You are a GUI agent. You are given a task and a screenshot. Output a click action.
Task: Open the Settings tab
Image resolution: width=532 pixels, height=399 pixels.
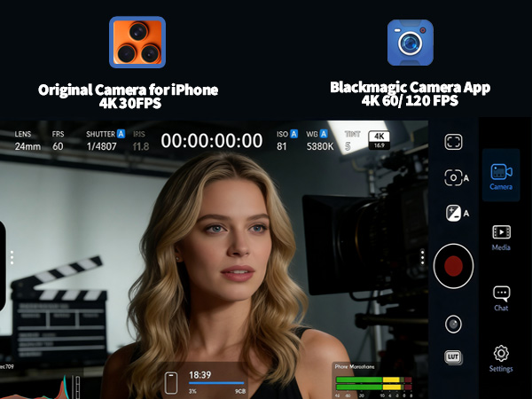(501, 359)
